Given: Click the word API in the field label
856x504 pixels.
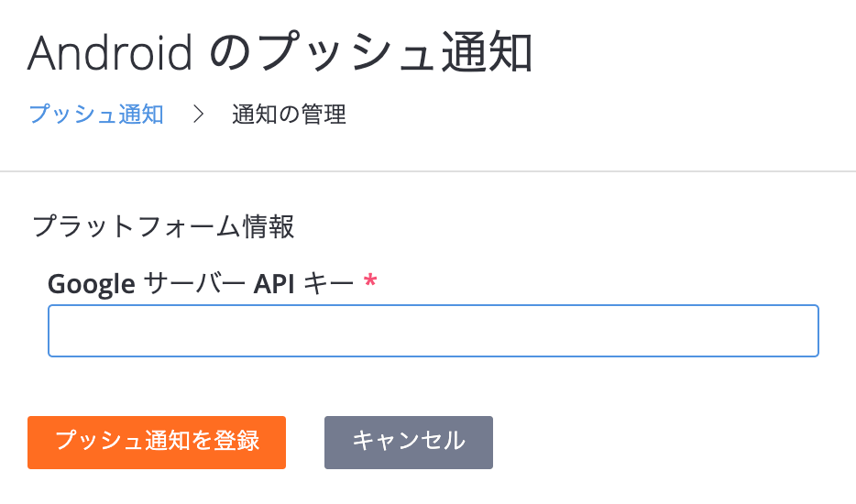Looking at the screenshot, I should coord(274,284).
